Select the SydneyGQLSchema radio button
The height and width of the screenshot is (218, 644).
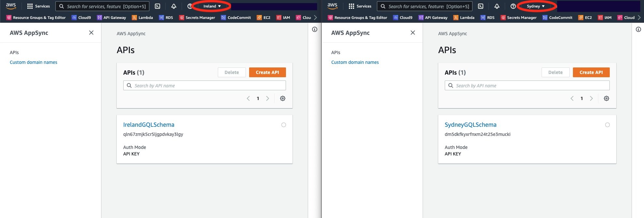click(x=607, y=125)
